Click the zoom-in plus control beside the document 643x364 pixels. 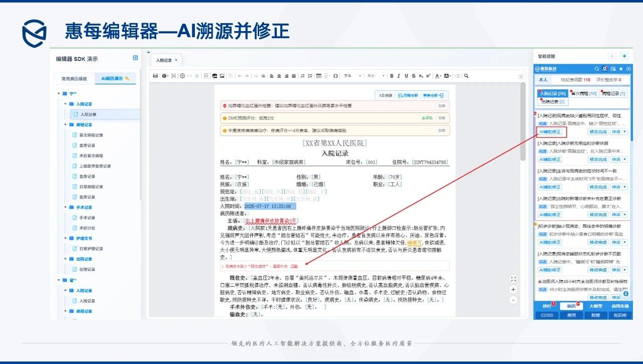[513, 290]
